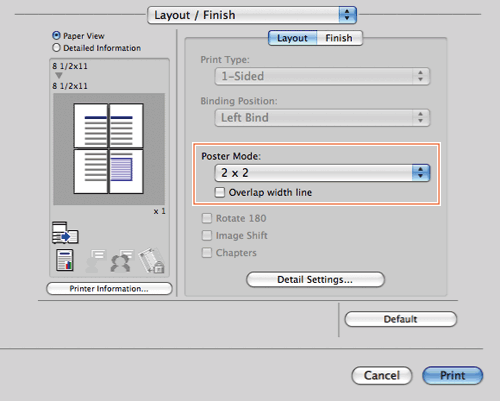
Task: Open Detail Settings dialog
Action: pos(315,279)
